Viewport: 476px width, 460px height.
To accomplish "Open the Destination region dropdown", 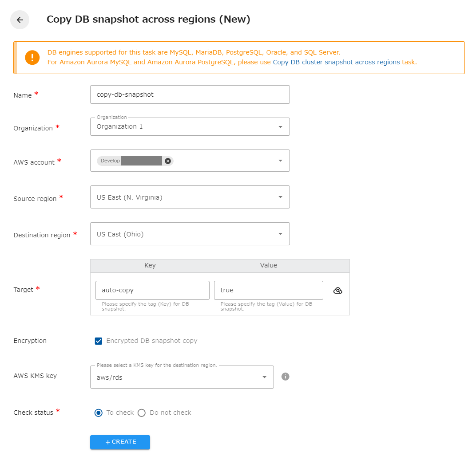I will click(x=280, y=234).
